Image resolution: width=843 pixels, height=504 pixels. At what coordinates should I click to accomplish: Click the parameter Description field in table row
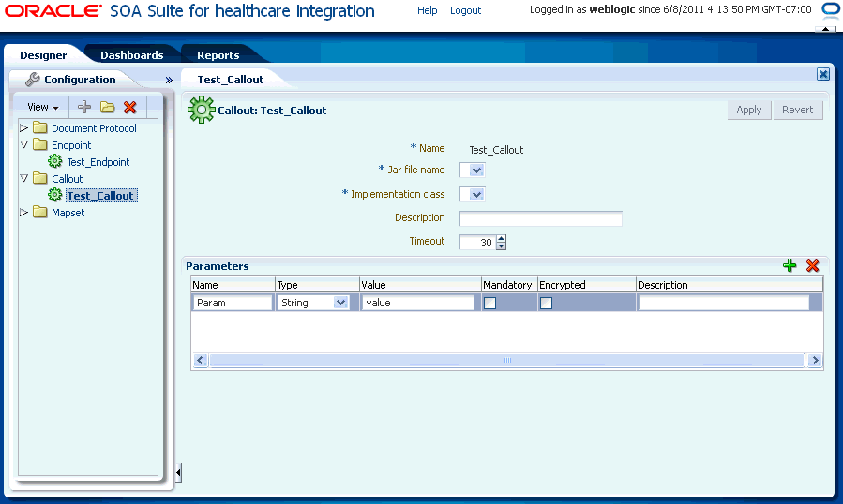(x=724, y=303)
